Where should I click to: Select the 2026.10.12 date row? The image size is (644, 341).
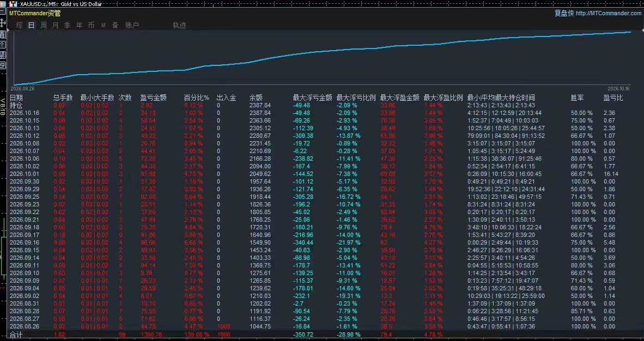tap(25, 136)
